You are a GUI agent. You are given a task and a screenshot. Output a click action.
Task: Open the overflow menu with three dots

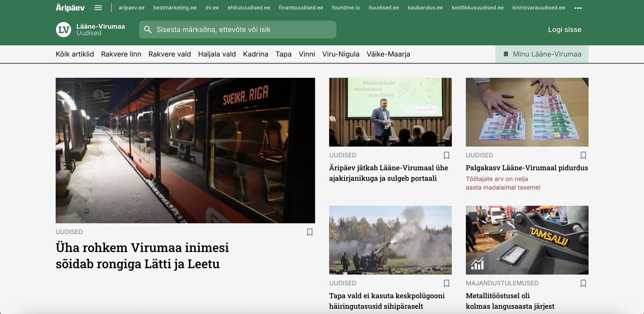(x=579, y=8)
